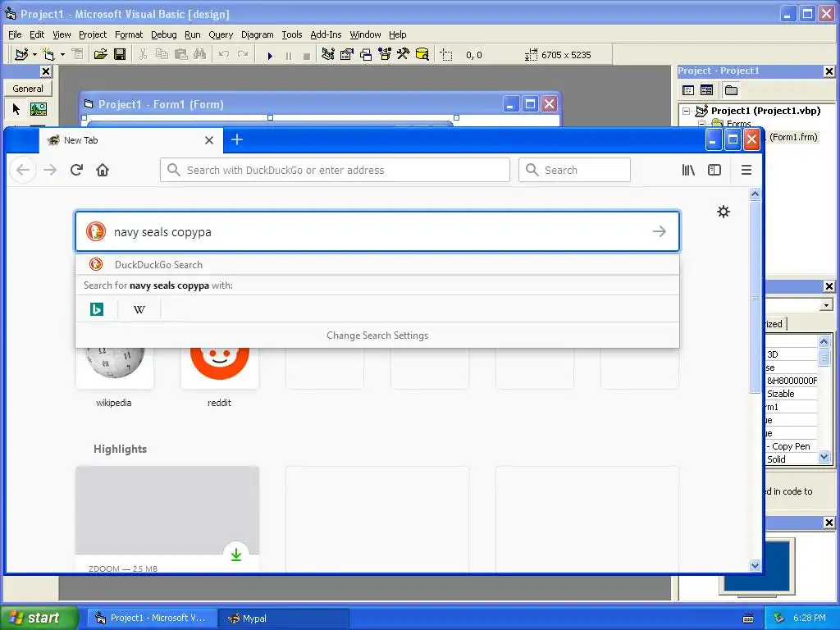Click the End stop button in the toolbar
840x630 pixels.
pyautogui.click(x=307, y=55)
